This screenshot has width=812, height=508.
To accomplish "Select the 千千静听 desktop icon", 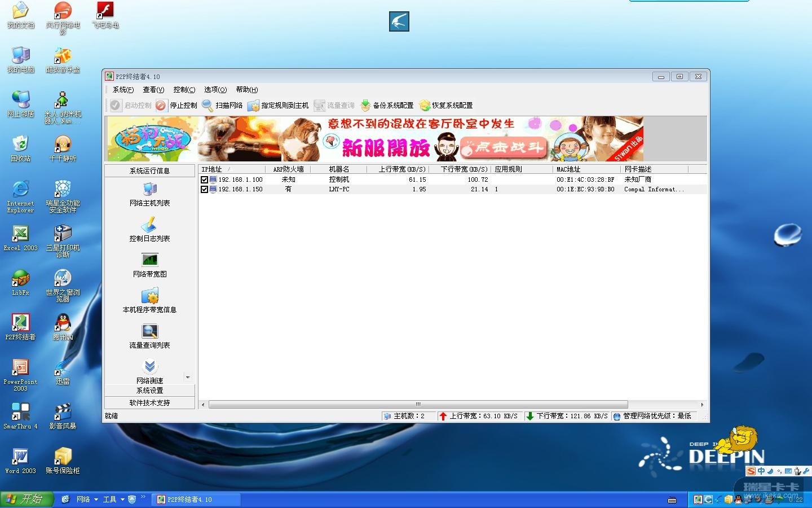I will coord(63,148).
